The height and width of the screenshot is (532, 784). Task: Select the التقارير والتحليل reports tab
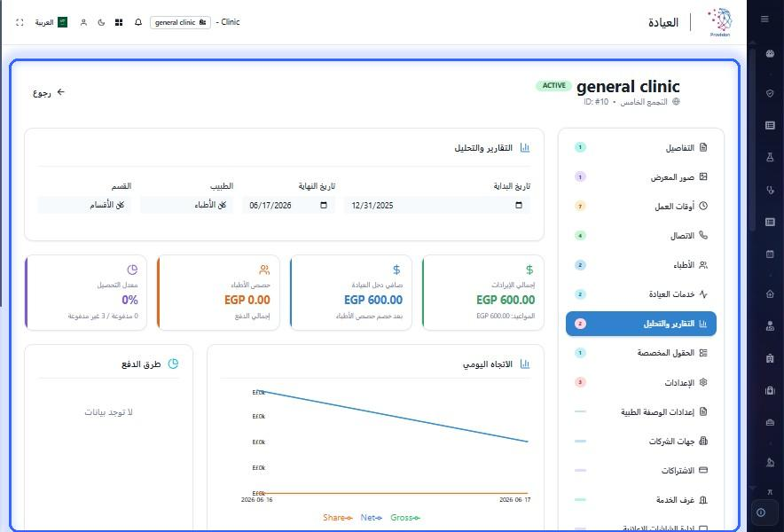coord(641,324)
